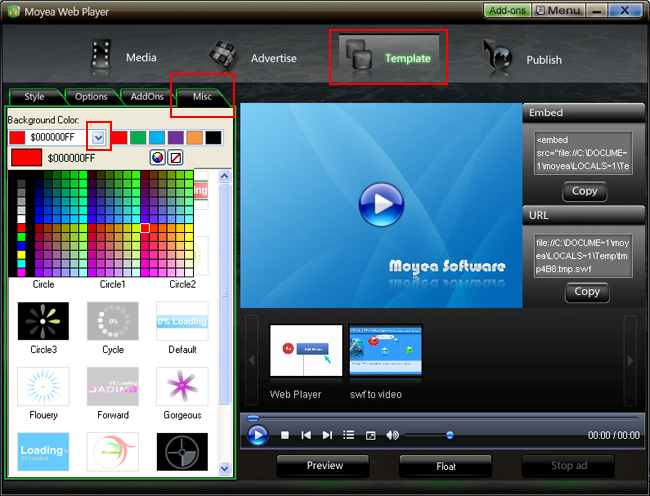The image size is (650, 496).
Task: Open the Template section
Action: pos(388,57)
